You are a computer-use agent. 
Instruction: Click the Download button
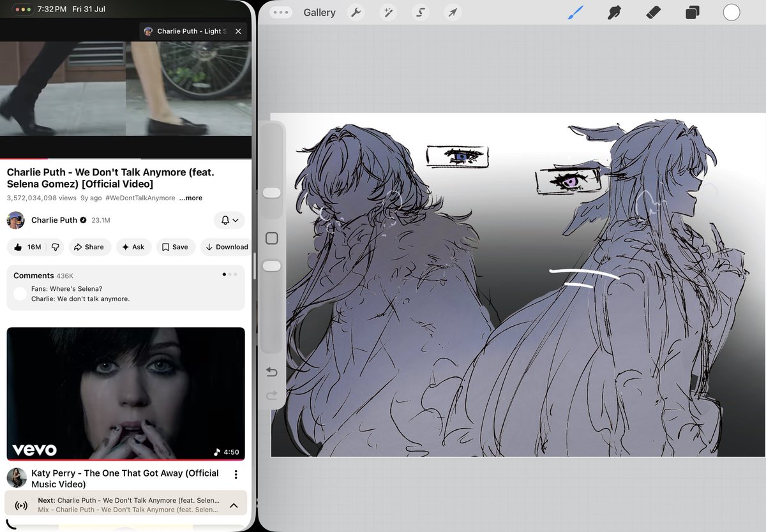click(x=227, y=247)
